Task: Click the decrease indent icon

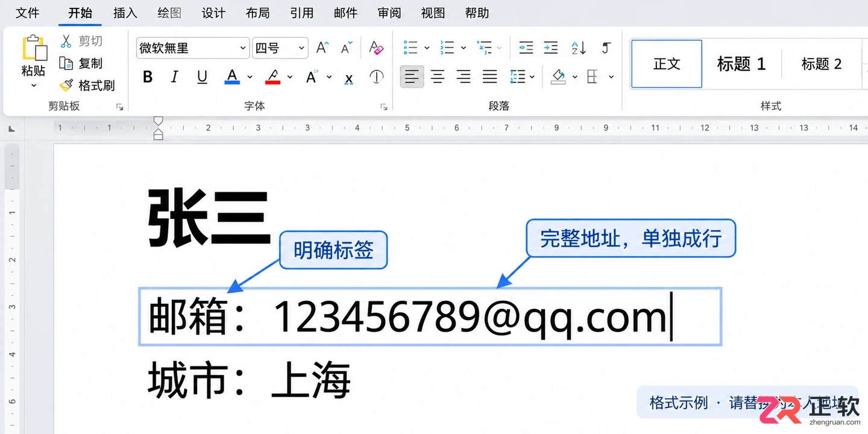Action: pos(526,48)
